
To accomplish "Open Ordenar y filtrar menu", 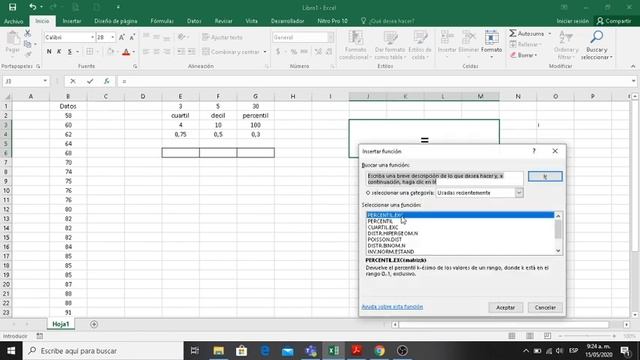I will coord(566,45).
